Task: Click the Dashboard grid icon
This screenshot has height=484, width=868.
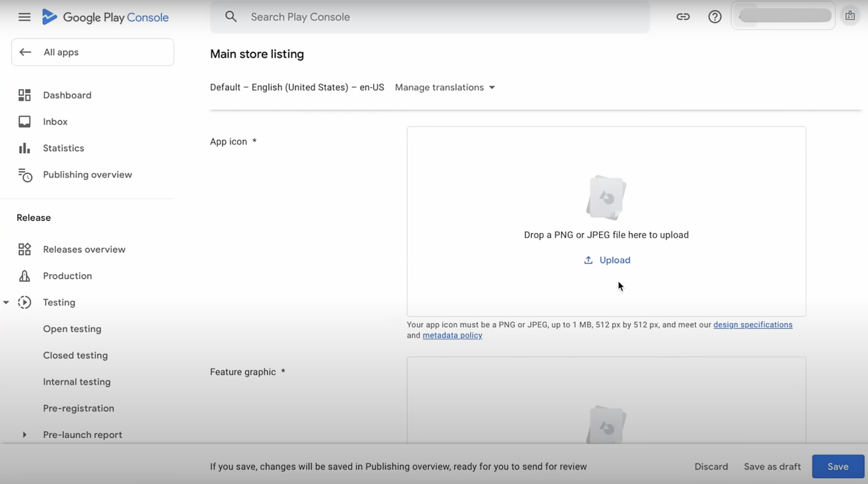Action: [24, 95]
